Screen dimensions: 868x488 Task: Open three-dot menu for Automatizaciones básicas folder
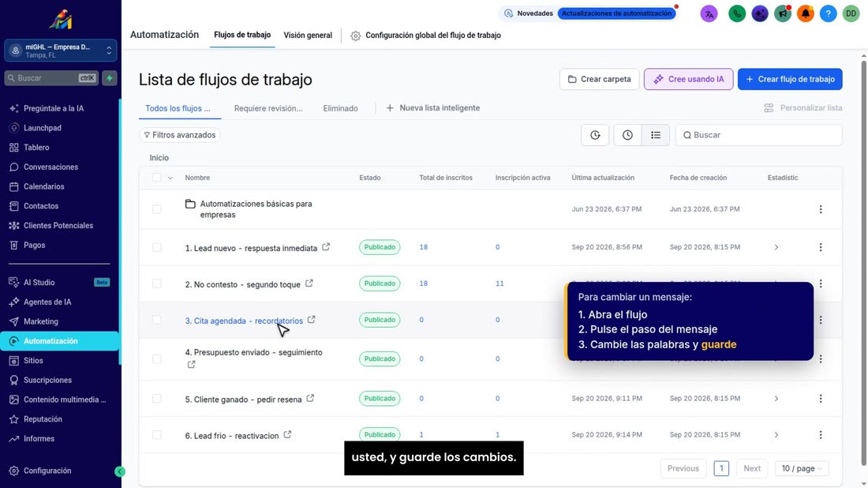tap(821, 209)
